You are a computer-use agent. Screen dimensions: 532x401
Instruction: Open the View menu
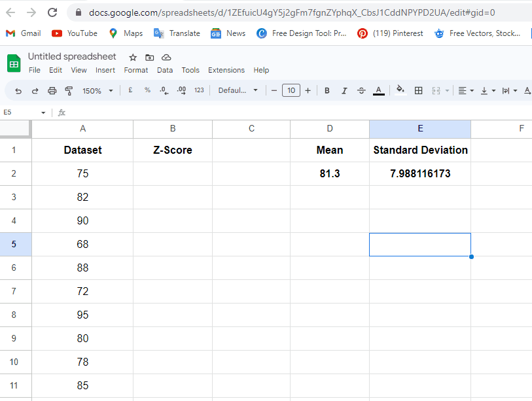[79, 70]
